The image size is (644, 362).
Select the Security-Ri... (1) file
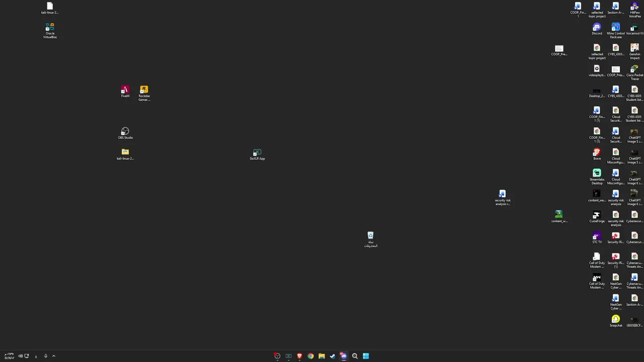616,260
